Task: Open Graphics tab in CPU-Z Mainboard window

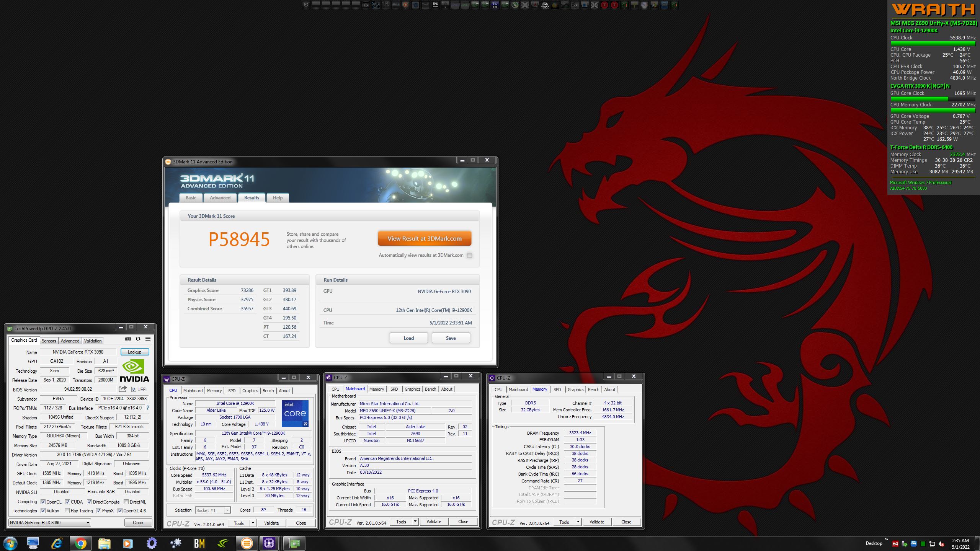Action: (412, 389)
